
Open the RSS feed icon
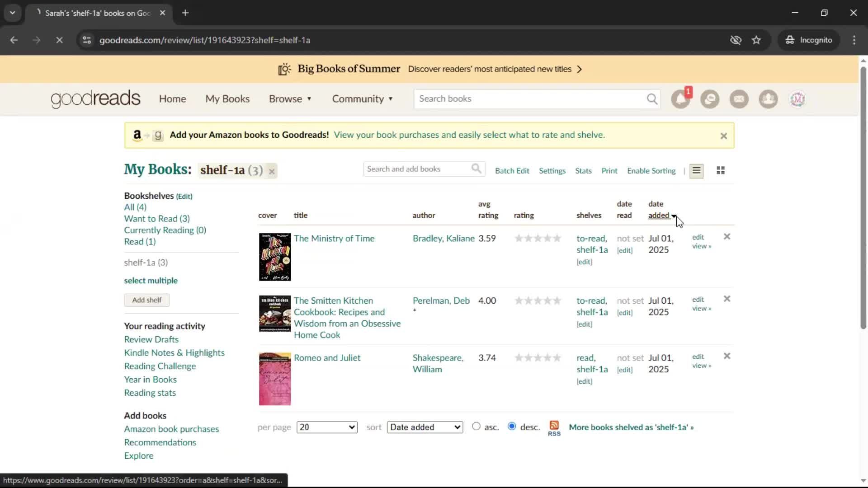click(554, 428)
